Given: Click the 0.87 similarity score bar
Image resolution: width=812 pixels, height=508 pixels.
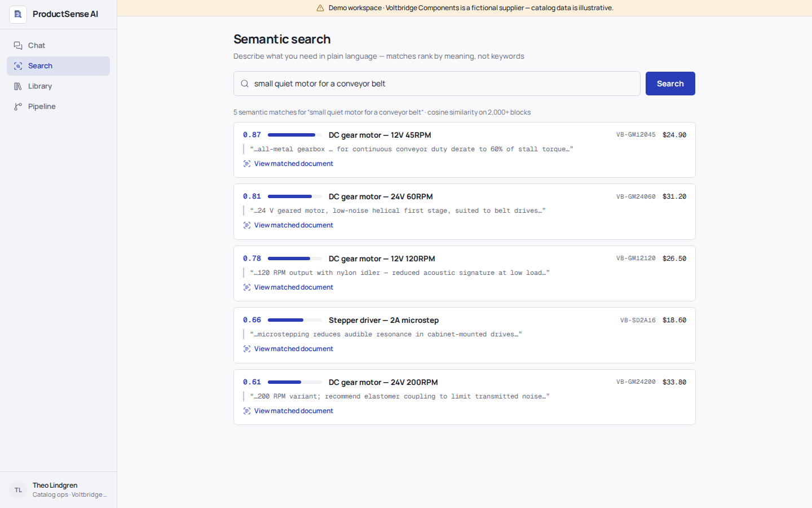Looking at the screenshot, I should point(295,135).
